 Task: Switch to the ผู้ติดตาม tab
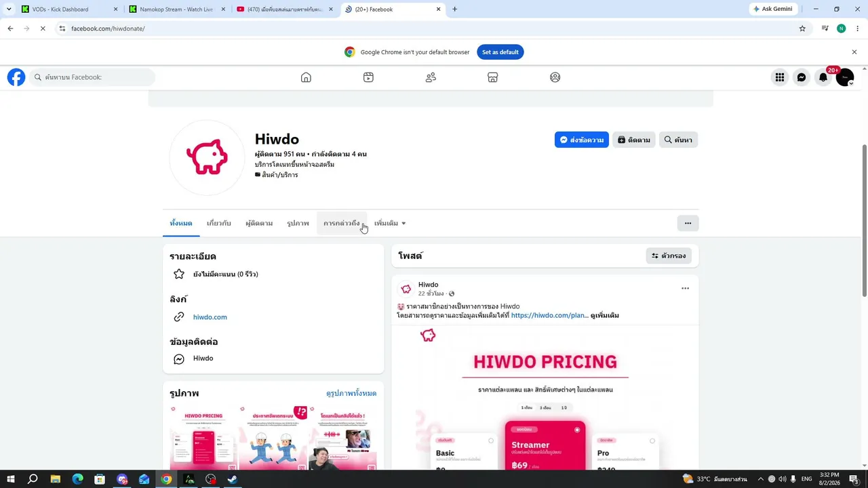point(259,223)
